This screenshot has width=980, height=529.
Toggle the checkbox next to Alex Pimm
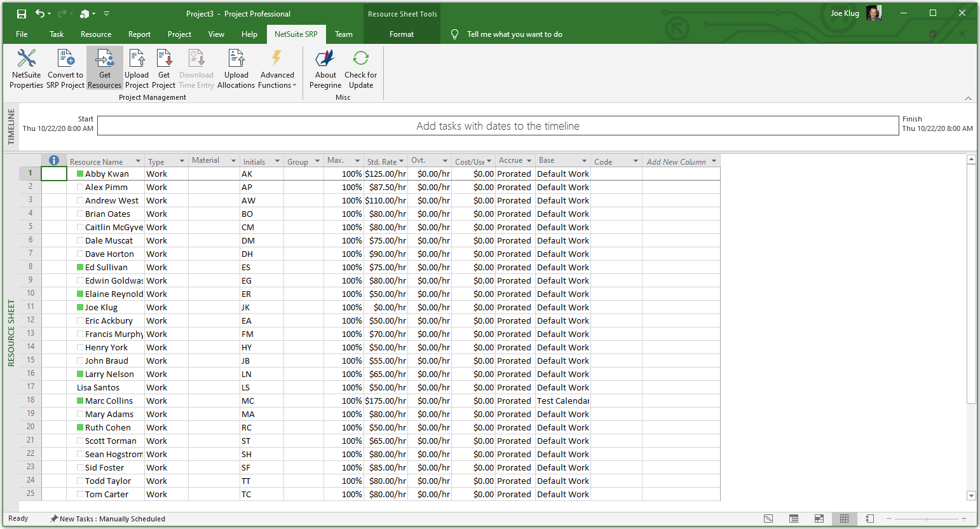click(x=80, y=188)
